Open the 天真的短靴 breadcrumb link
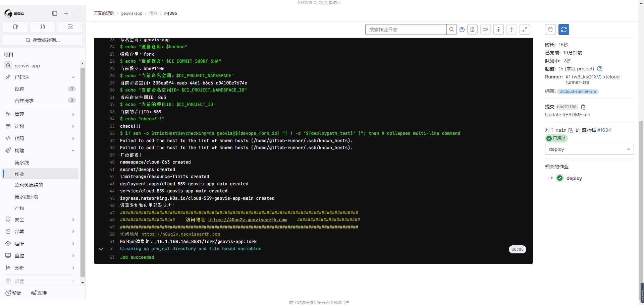The height and width of the screenshot is (305, 644). coord(104,13)
